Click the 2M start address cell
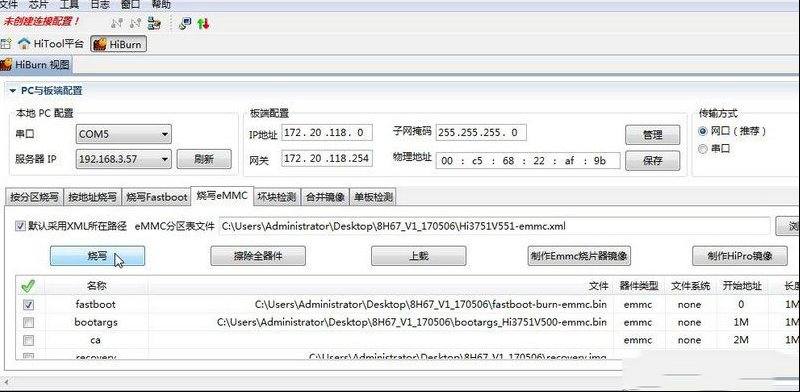The height and width of the screenshot is (392, 800). (x=741, y=340)
